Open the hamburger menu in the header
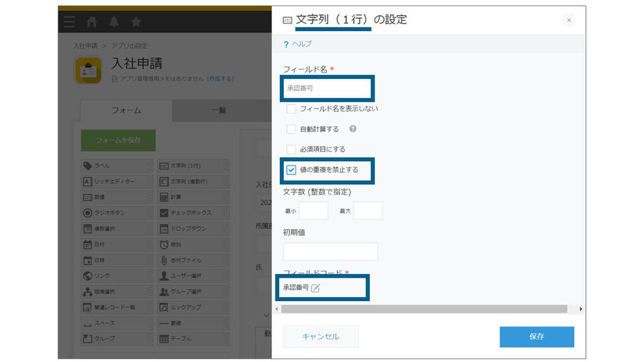Image resolution: width=644 pixels, height=362 pixels. coord(69,21)
